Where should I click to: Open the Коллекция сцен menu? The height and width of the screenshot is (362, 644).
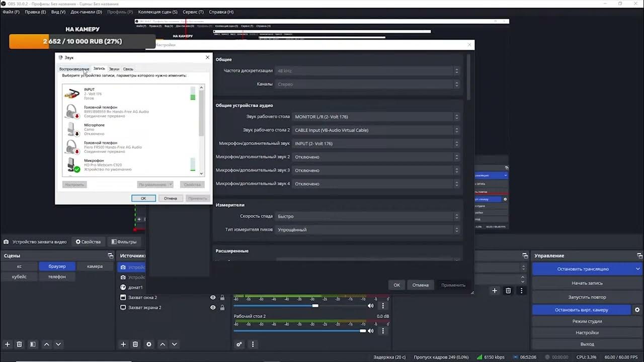pyautogui.click(x=157, y=12)
